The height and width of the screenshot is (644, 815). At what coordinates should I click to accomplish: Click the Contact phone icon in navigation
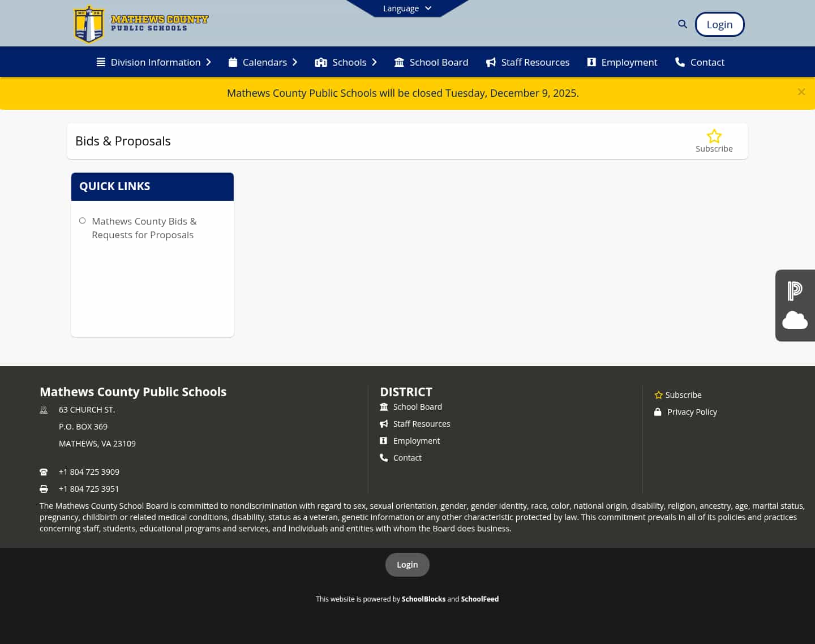[680, 62]
